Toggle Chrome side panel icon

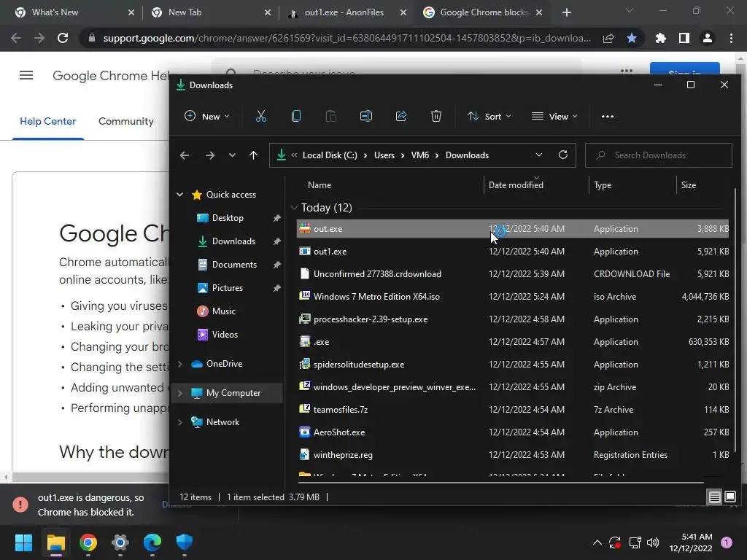click(x=684, y=38)
